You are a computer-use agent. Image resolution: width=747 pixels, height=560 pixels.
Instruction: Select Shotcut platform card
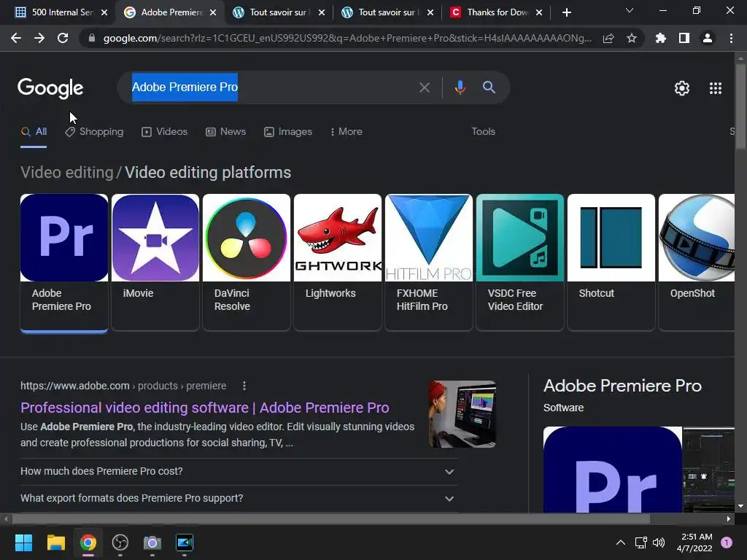[611, 262]
